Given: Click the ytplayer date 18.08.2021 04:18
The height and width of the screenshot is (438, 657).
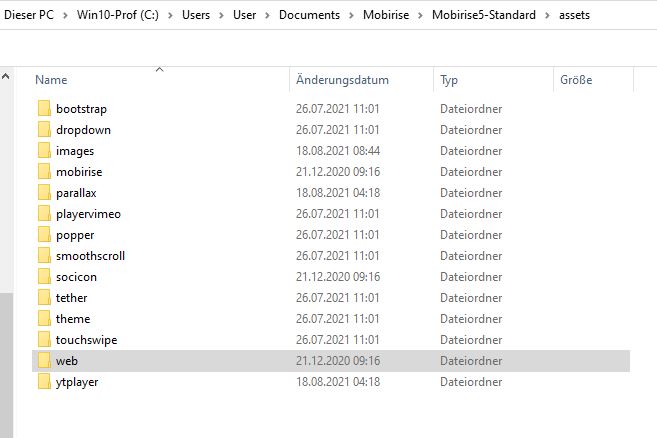Looking at the screenshot, I should [x=338, y=382].
